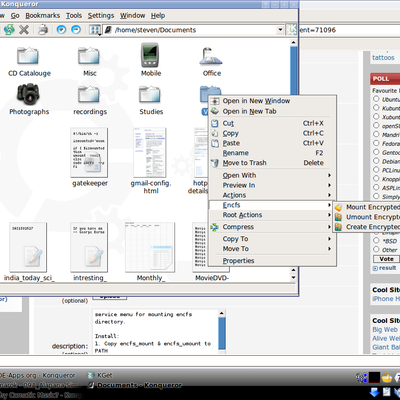This screenshot has width=400, height=400.
Task: Click the KGet taskbar icon
Action: [91, 375]
